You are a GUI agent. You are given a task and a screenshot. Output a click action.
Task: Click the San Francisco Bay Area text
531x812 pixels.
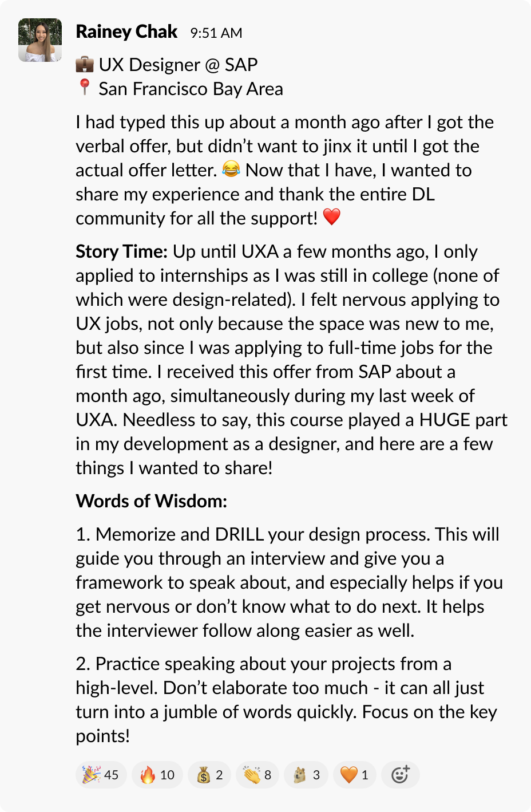pyautogui.click(x=191, y=89)
